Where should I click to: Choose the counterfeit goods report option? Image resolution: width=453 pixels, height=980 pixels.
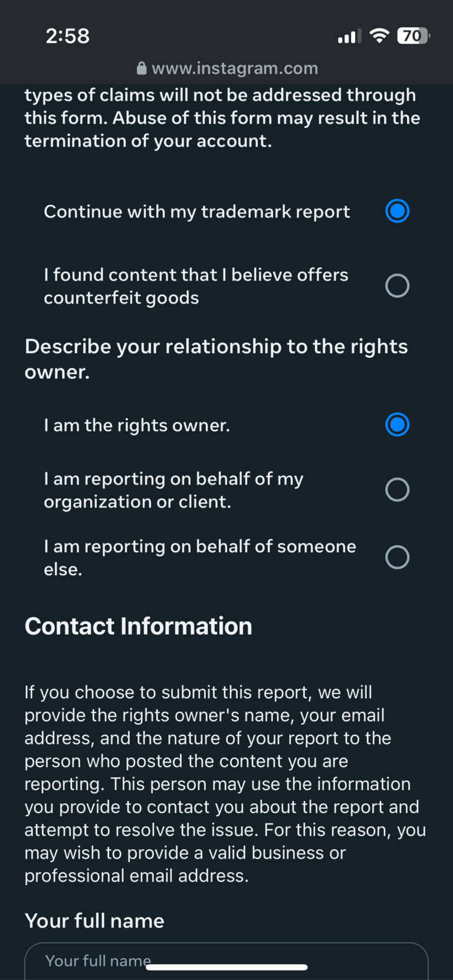(x=397, y=285)
